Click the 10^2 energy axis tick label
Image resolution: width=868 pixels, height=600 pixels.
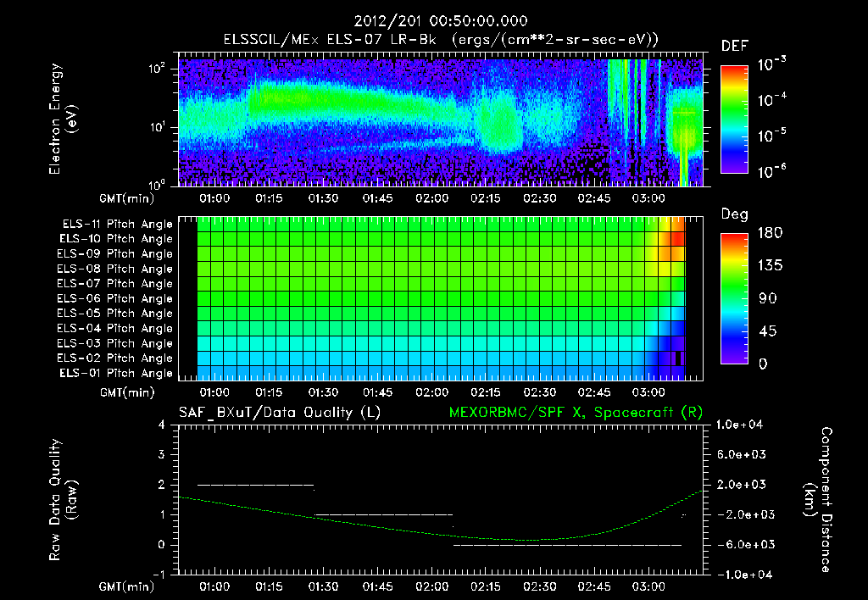(158, 69)
